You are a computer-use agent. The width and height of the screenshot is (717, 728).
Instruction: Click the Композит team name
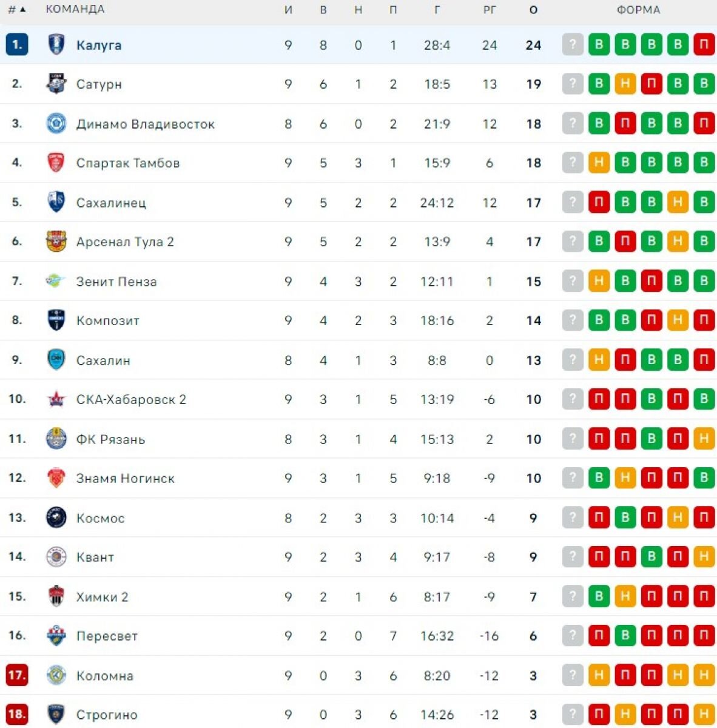[x=108, y=320]
